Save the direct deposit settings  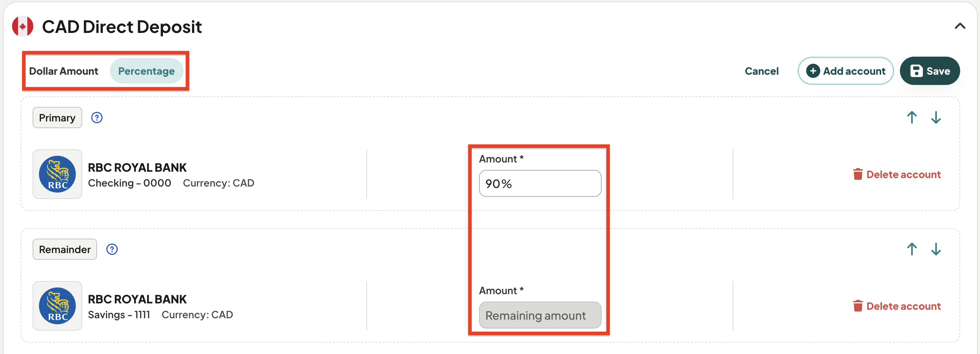coord(929,71)
